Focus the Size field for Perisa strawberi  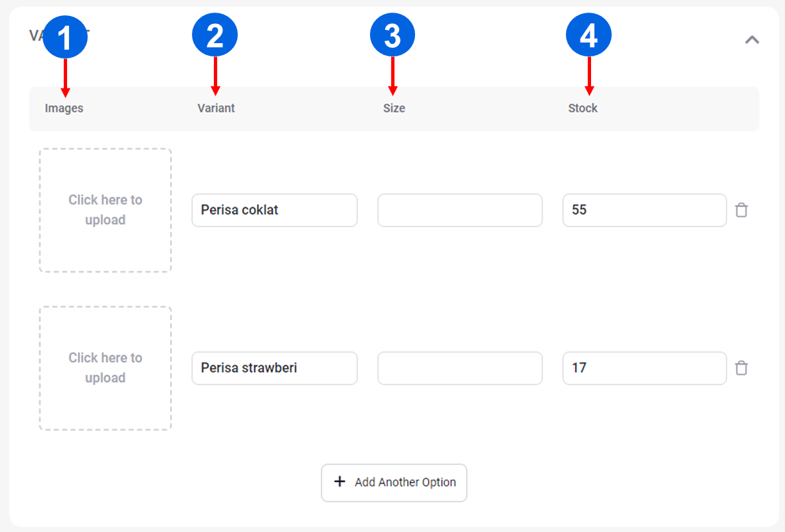click(460, 368)
